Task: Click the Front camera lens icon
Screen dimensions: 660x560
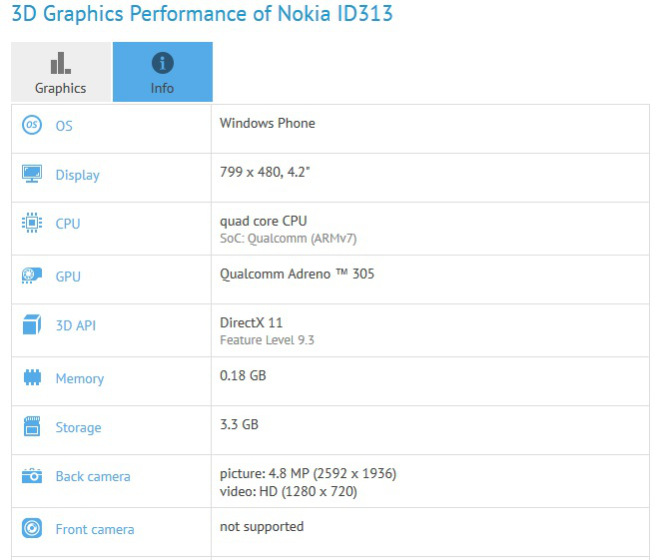Action: [32, 529]
